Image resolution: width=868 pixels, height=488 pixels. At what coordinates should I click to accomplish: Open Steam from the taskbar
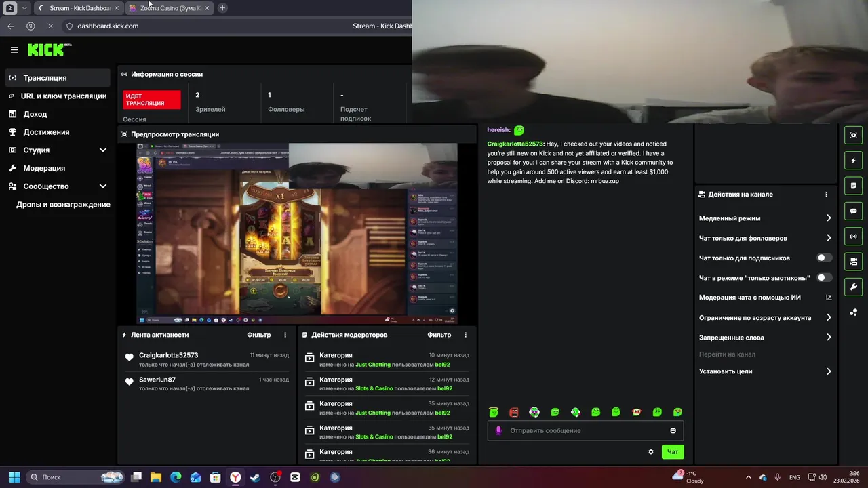pos(255,477)
